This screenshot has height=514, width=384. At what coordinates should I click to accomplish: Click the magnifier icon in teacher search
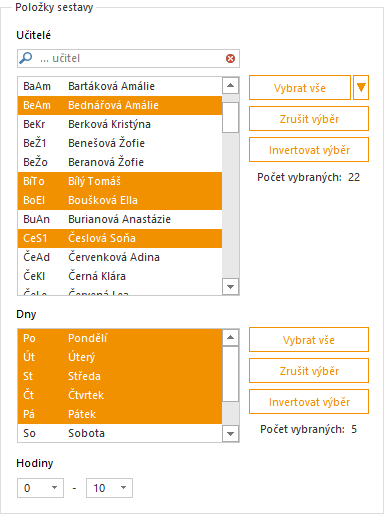click(x=26, y=58)
